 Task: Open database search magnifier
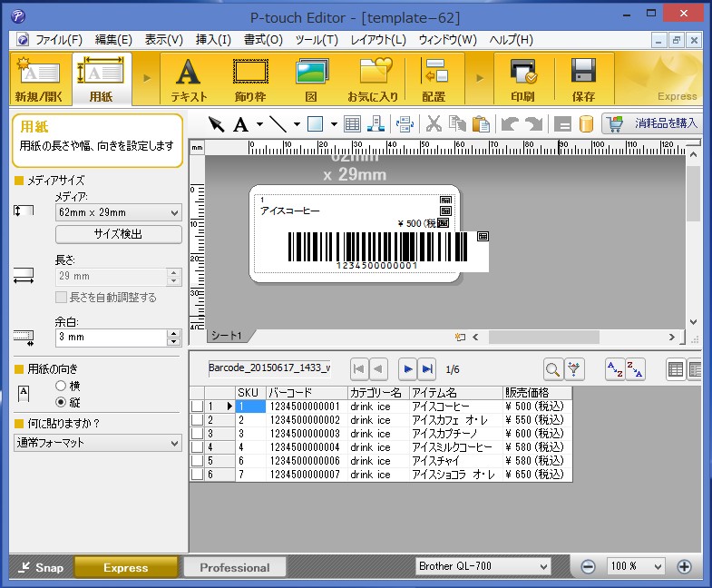(x=552, y=369)
